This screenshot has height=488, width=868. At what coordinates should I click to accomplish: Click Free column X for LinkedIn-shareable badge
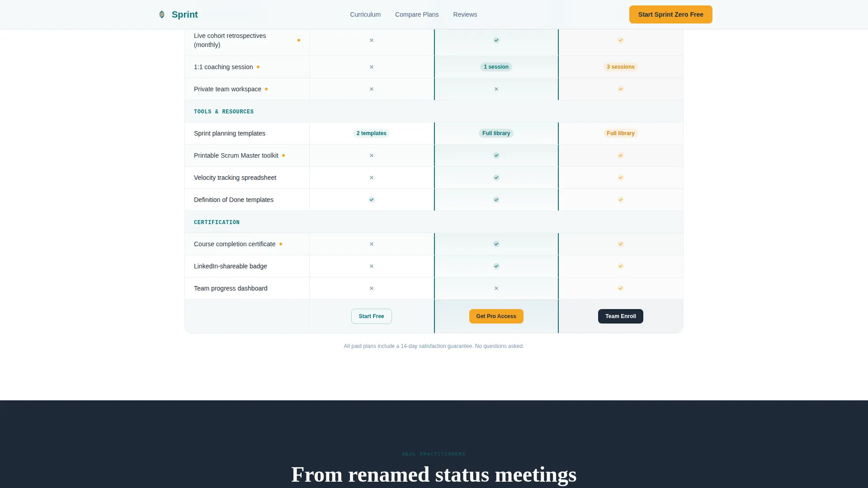click(x=372, y=266)
